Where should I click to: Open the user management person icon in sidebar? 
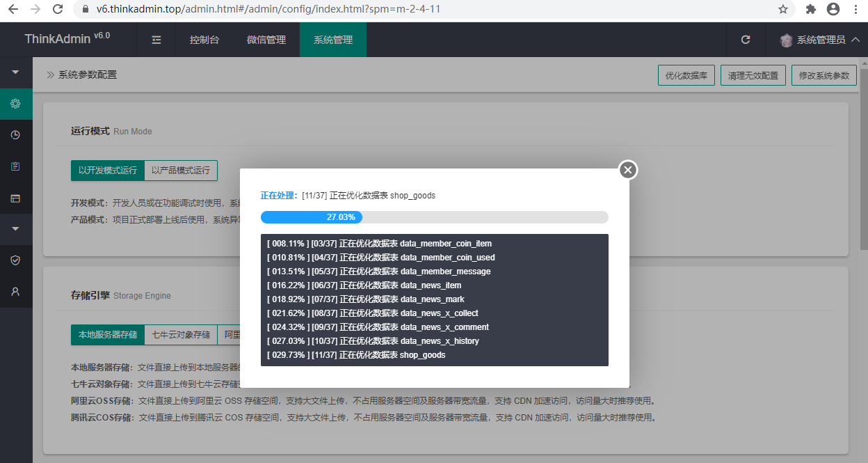tap(15, 291)
